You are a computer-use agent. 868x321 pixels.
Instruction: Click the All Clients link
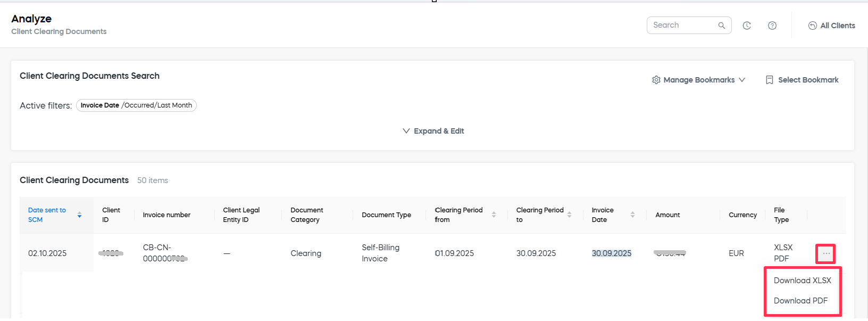(837, 26)
